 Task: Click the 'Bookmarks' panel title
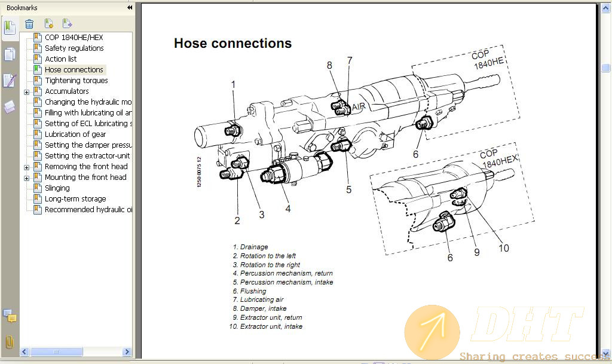pos(22,8)
